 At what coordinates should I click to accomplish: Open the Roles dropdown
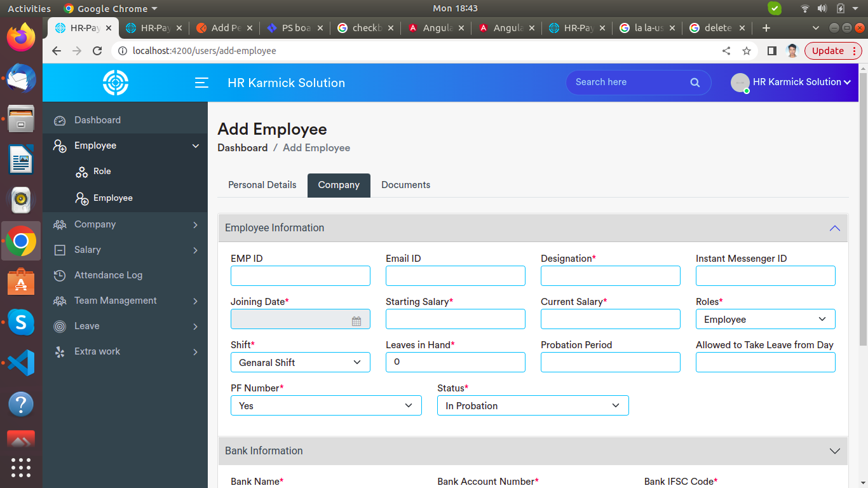765,319
